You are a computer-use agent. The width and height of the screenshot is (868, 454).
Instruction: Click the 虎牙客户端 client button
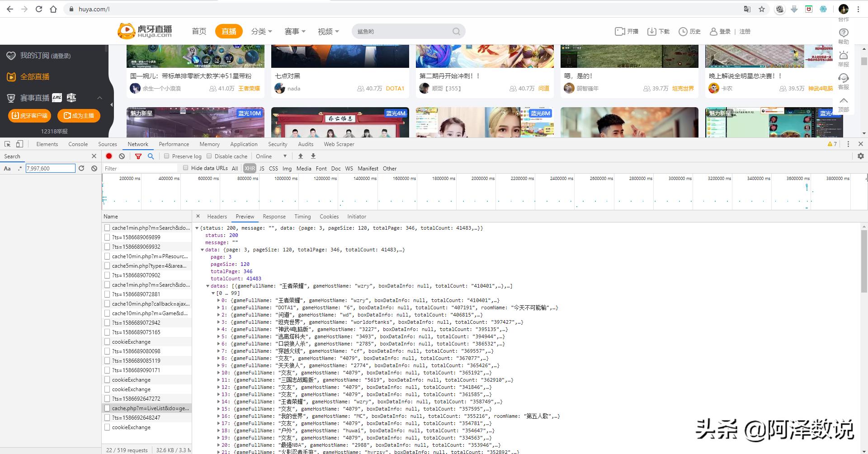tap(29, 115)
